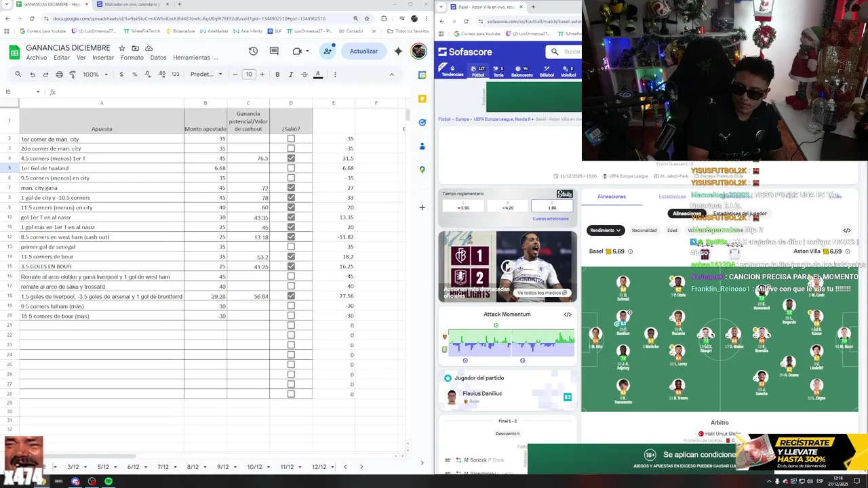This screenshot has width=868, height=488.
Task: Open Google Calendar in the Sheets side panel
Action: pos(422,75)
